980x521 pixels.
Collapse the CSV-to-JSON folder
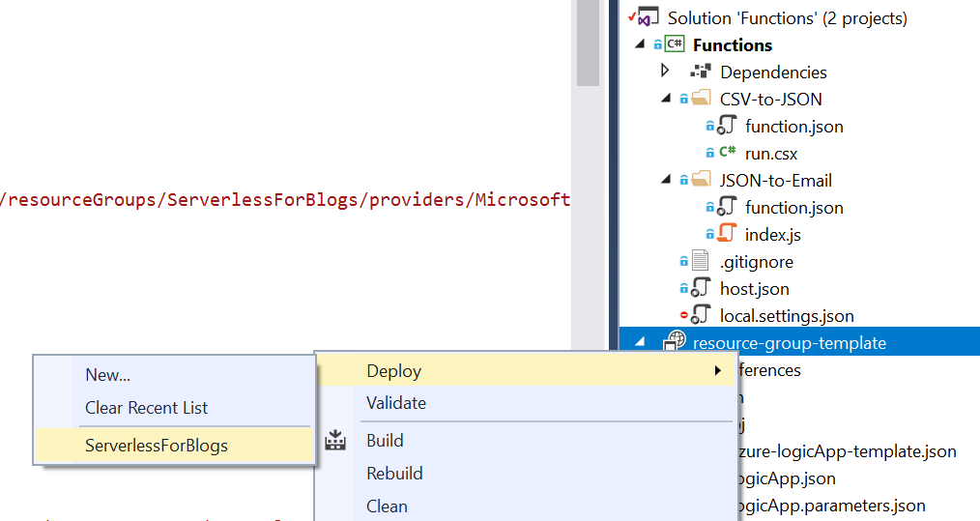665,99
